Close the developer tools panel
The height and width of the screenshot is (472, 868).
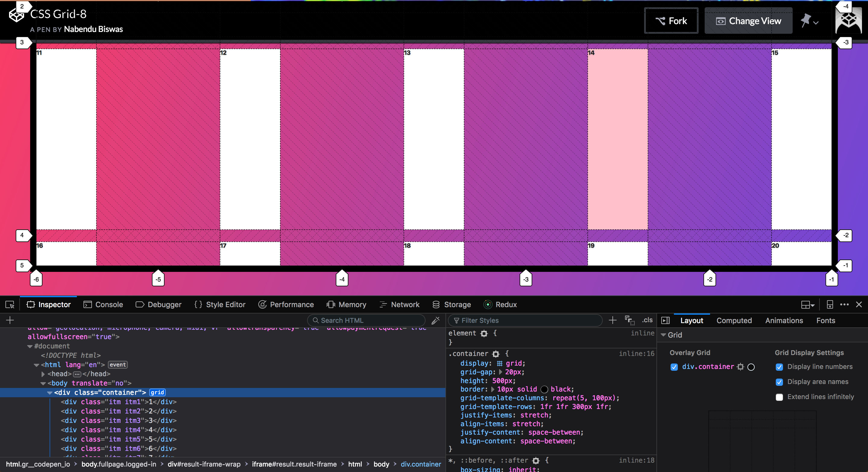[859, 304]
